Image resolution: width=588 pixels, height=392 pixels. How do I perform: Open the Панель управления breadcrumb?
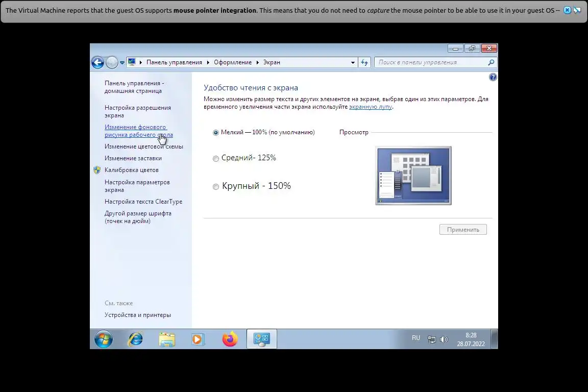tap(174, 62)
